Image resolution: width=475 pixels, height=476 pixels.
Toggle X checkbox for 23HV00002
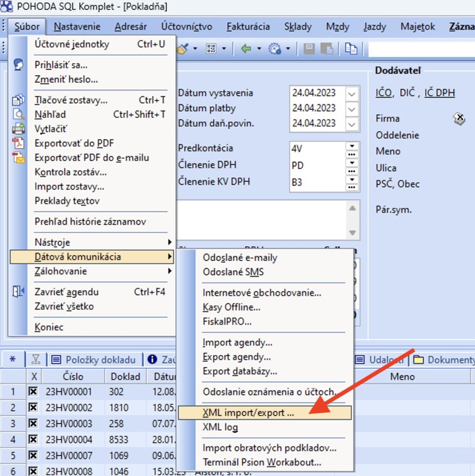pyautogui.click(x=33, y=407)
